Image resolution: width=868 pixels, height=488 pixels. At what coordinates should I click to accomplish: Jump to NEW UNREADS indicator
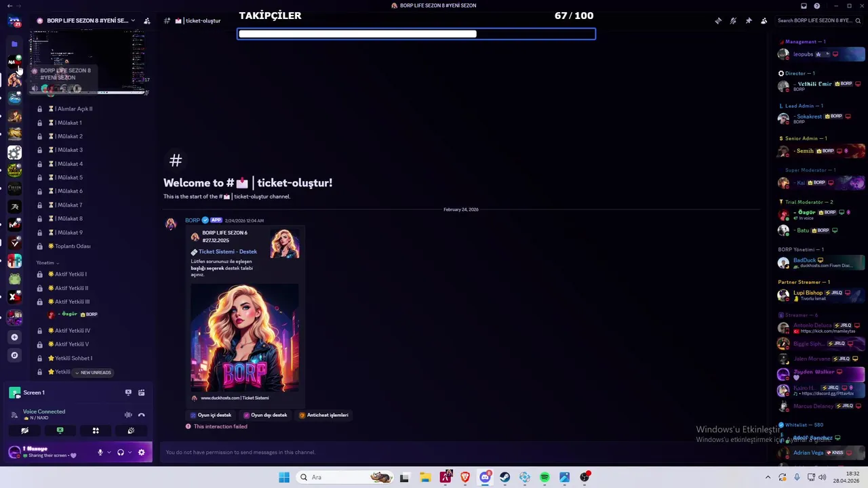coord(93,372)
